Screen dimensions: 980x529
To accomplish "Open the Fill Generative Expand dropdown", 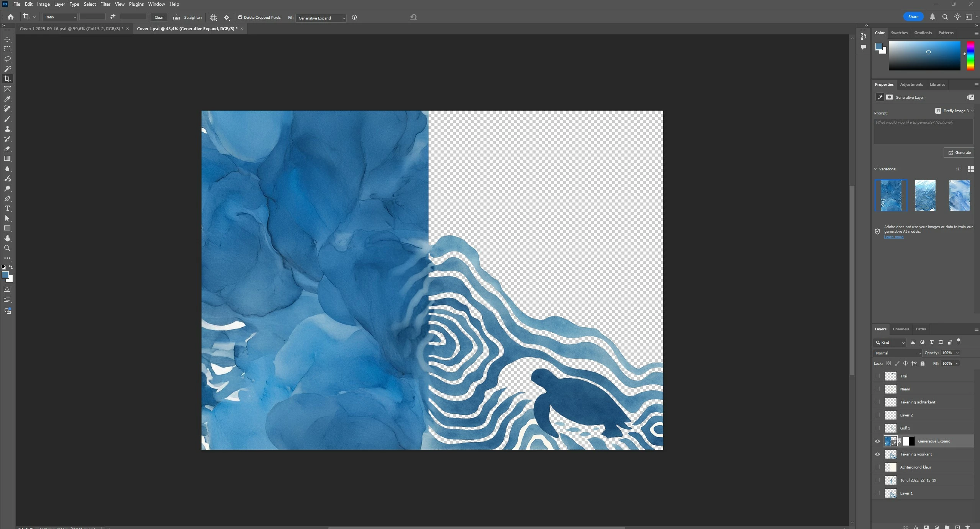I will pos(321,18).
